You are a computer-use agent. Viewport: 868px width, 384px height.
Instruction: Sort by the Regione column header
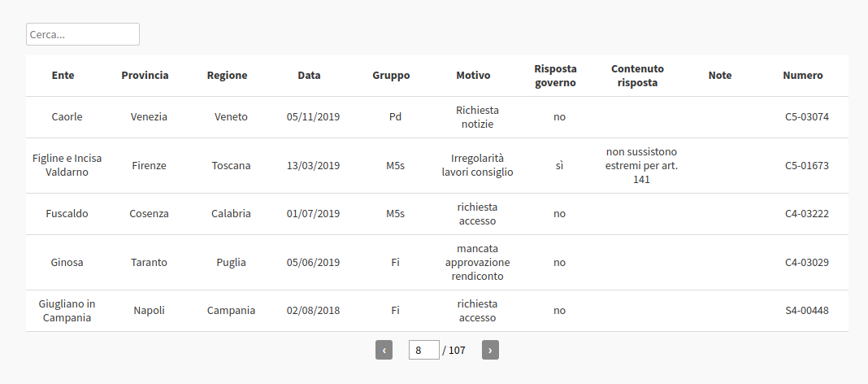(227, 76)
